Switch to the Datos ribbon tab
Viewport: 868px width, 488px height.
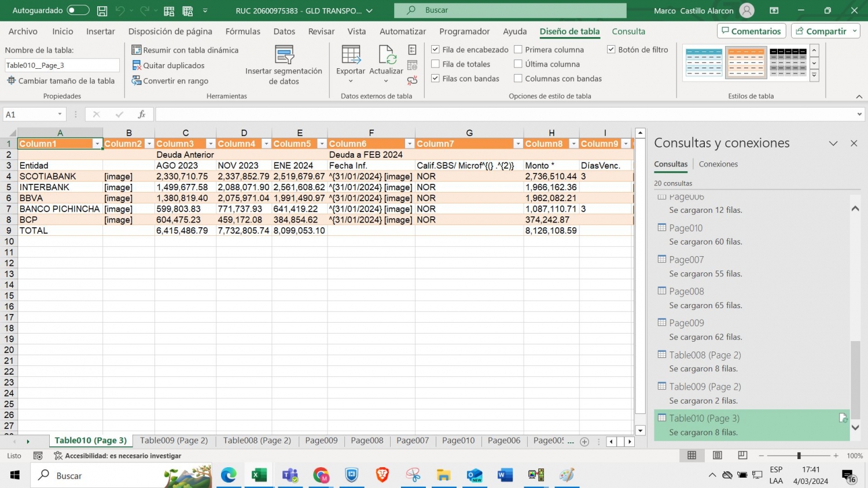click(284, 31)
